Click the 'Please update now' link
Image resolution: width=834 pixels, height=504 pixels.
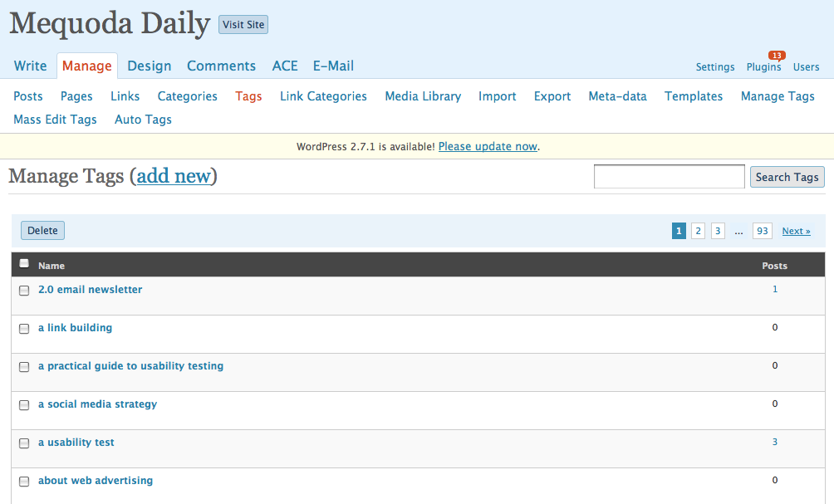click(488, 146)
